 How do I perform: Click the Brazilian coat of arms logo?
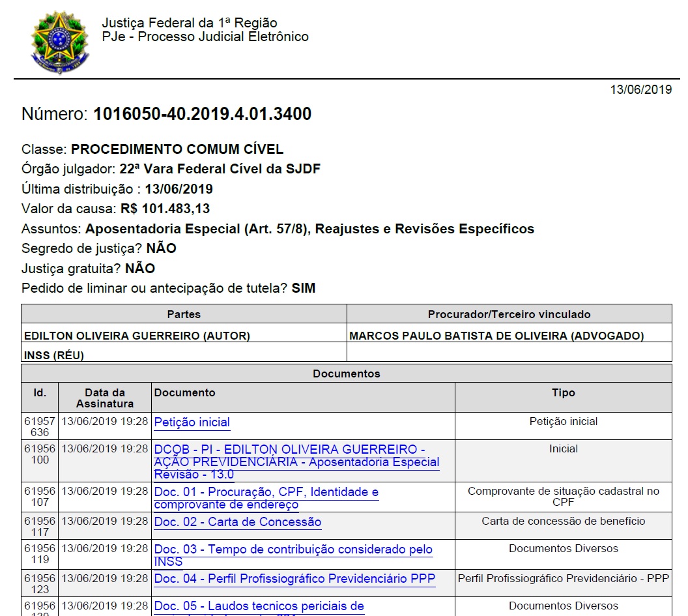60,42
